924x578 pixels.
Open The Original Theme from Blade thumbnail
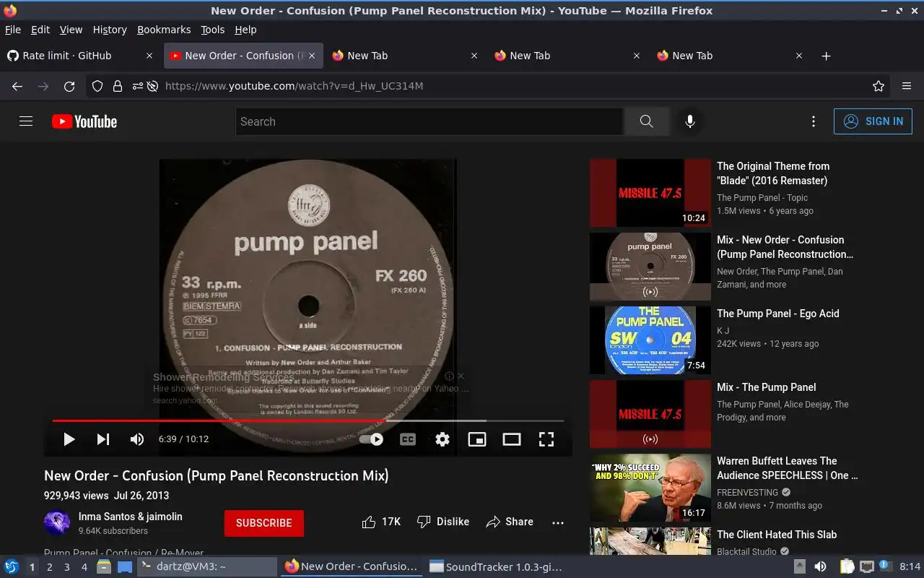(650, 193)
